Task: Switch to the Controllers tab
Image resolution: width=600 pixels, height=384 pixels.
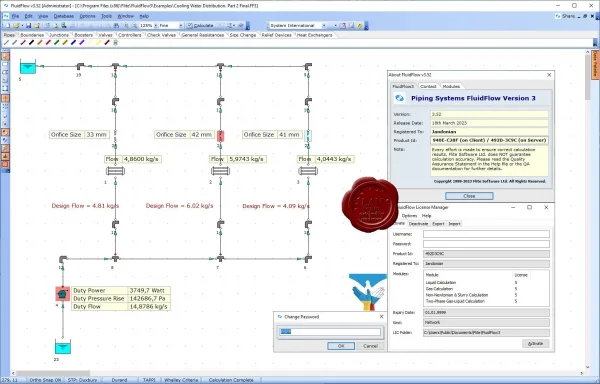Action: [x=130, y=35]
